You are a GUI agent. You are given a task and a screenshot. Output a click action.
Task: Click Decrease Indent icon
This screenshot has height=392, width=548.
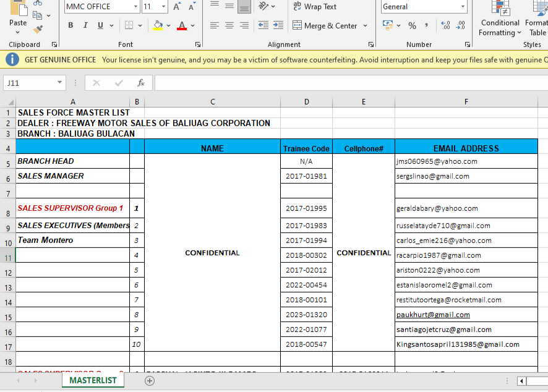click(x=263, y=25)
